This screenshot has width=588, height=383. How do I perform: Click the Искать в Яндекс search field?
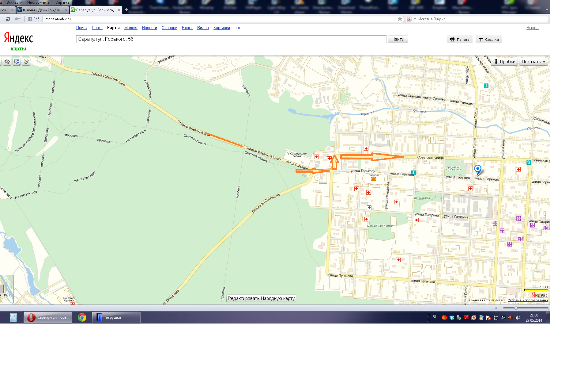click(x=482, y=19)
